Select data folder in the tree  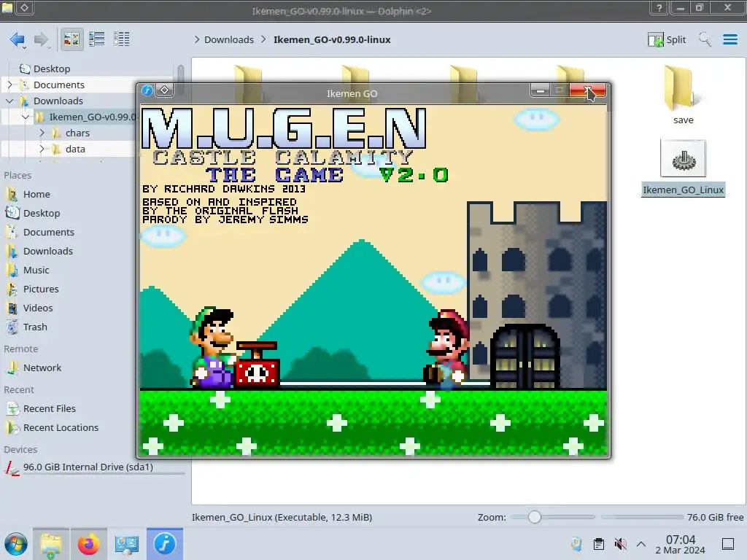[x=75, y=149]
